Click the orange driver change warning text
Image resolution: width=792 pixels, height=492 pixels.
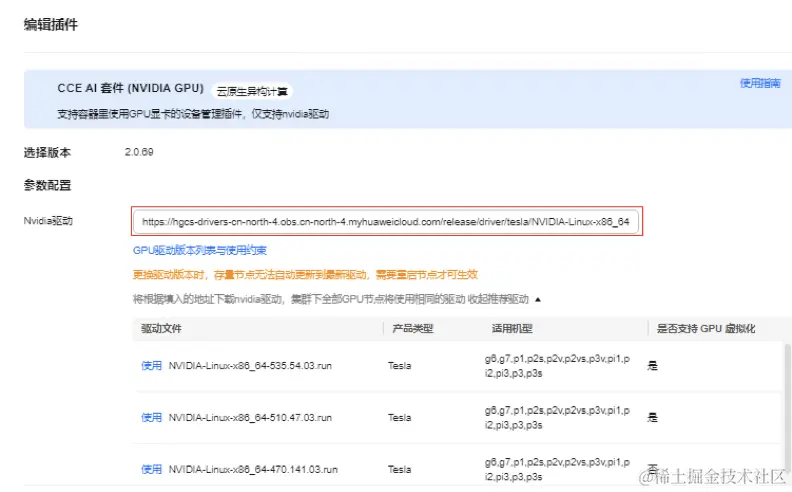coord(305,274)
